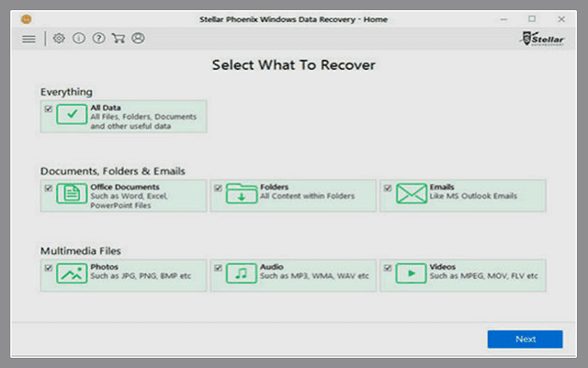Viewport: 588px width, 368px height.
Task: Toggle the Office Documents checkbox
Action: [48, 188]
